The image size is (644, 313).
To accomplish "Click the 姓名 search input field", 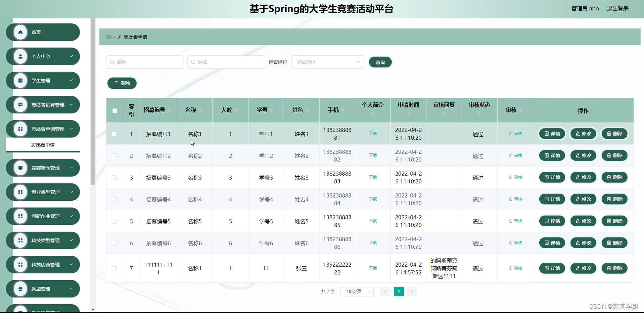I will pyautogui.click(x=226, y=62).
